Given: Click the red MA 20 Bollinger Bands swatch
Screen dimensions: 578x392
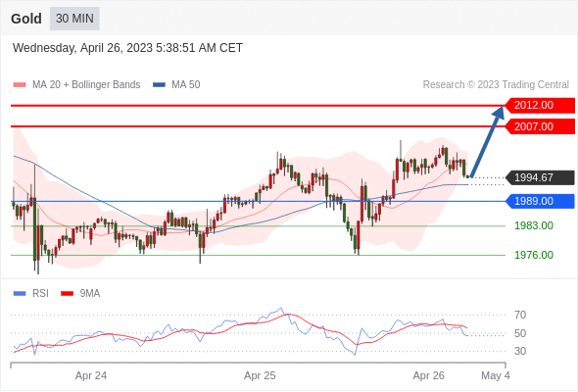Looking at the screenshot, I should 20,85.
